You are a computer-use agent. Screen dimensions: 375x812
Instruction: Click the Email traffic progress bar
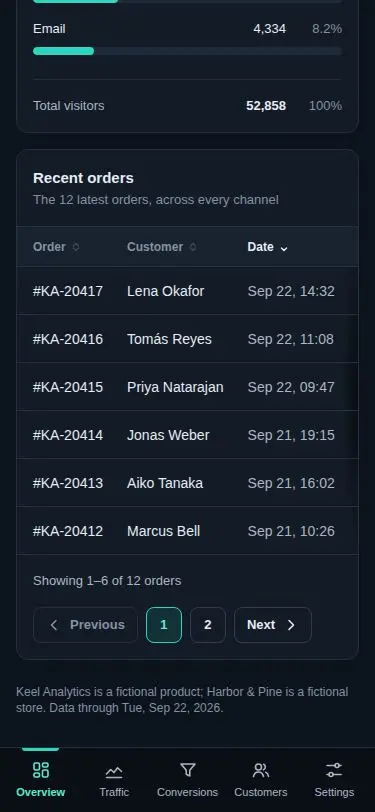(x=188, y=51)
